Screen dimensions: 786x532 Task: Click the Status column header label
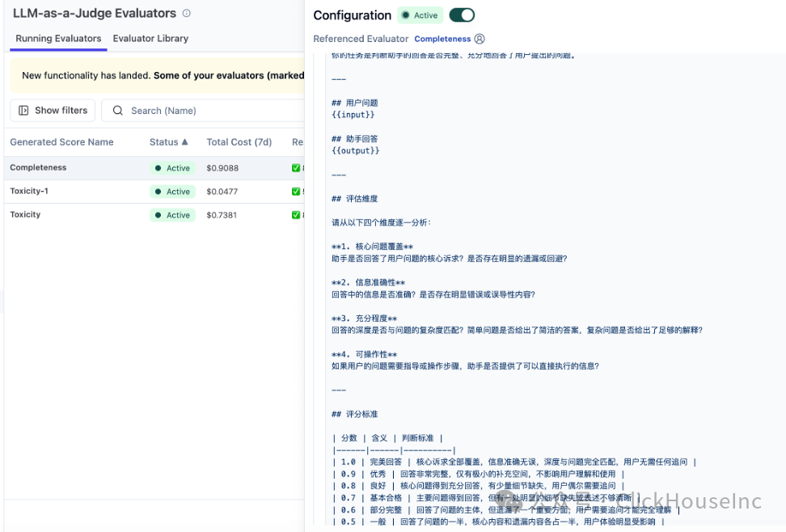pyautogui.click(x=163, y=142)
